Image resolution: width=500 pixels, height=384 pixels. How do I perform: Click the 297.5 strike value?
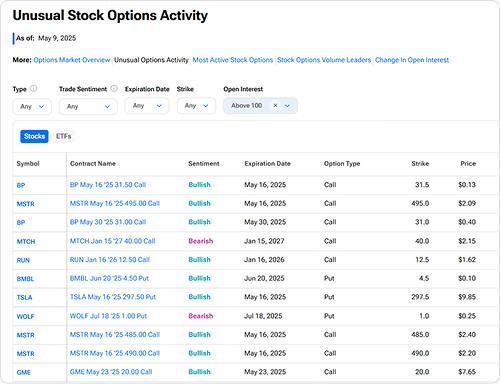(420, 297)
